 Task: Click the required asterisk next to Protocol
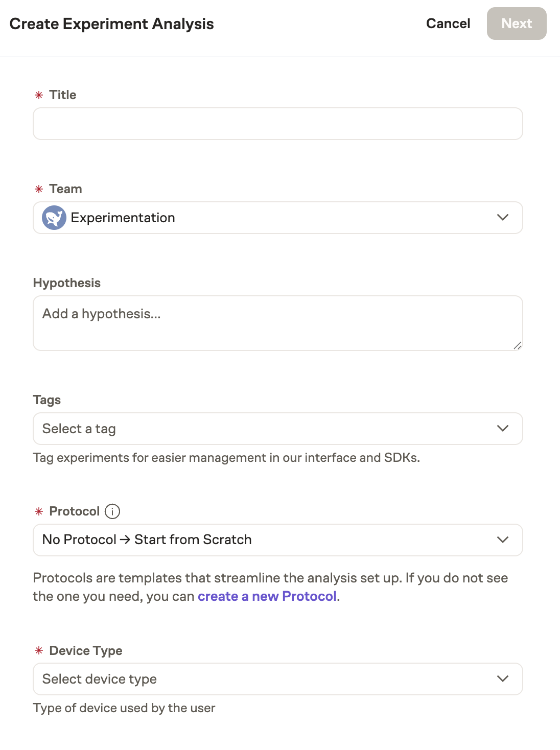38,511
